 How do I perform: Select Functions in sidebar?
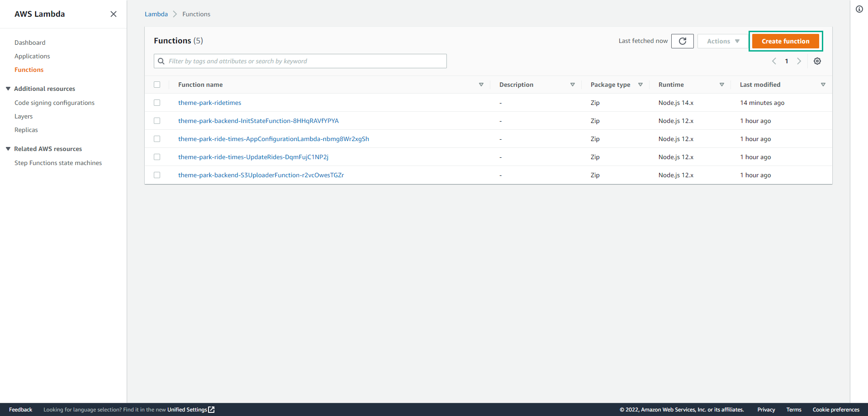point(29,70)
